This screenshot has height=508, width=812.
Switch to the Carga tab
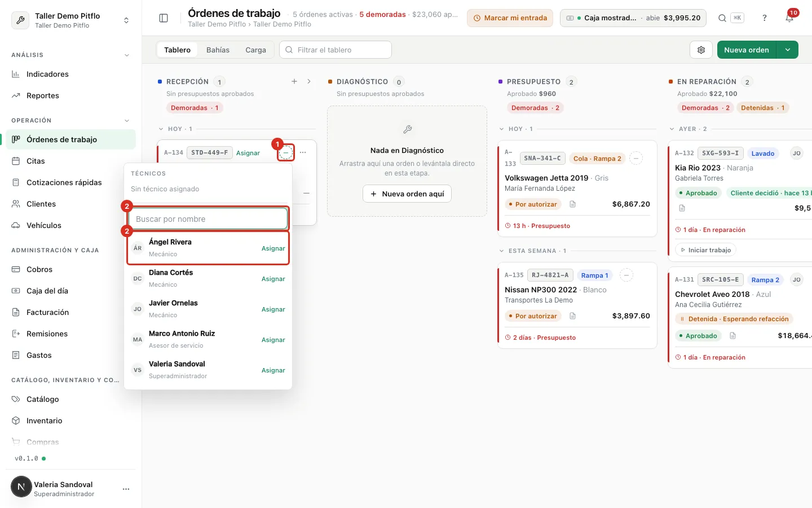[x=255, y=50]
